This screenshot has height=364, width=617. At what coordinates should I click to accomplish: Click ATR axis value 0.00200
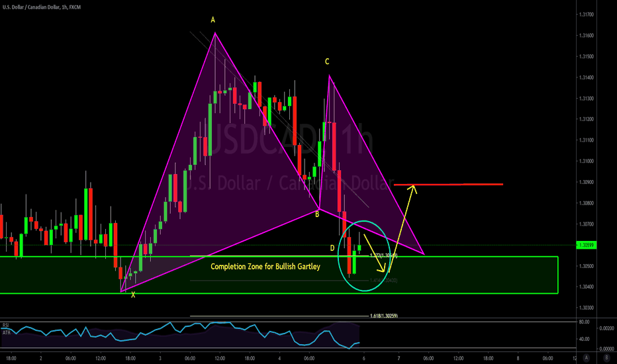point(606,328)
